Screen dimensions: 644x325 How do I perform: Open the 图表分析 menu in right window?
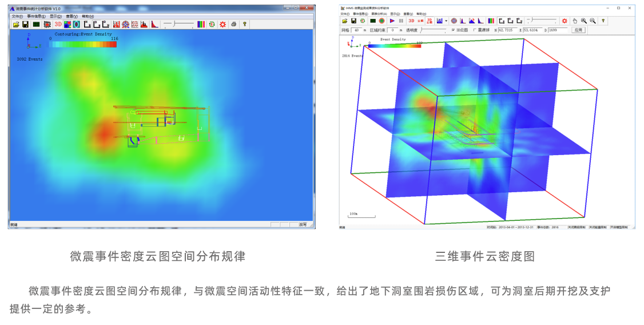click(x=379, y=14)
